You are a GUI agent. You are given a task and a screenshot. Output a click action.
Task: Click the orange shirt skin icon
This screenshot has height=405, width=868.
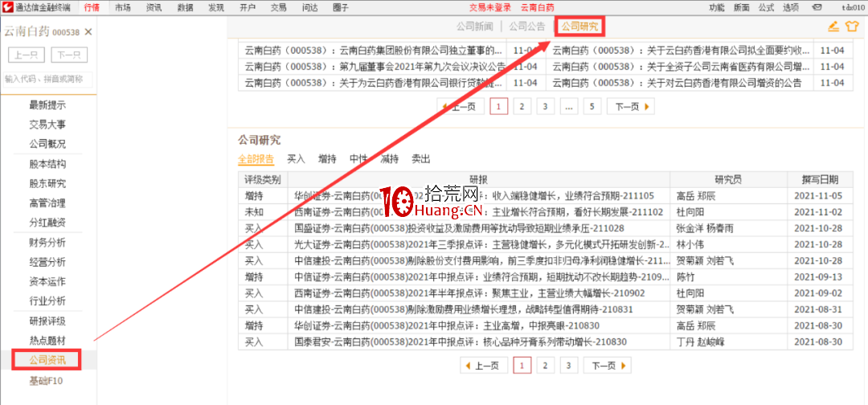coord(851,26)
